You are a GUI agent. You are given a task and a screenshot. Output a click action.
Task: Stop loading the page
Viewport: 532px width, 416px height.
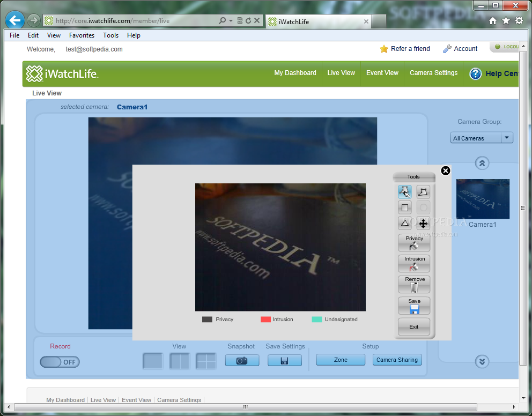[257, 21]
